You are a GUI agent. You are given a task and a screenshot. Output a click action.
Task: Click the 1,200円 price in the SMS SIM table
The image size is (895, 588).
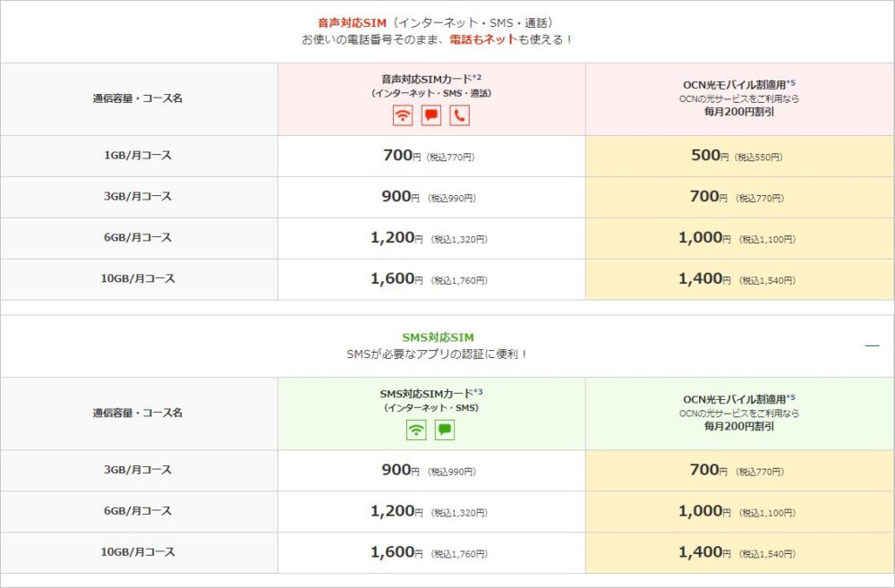pos(395,511)
